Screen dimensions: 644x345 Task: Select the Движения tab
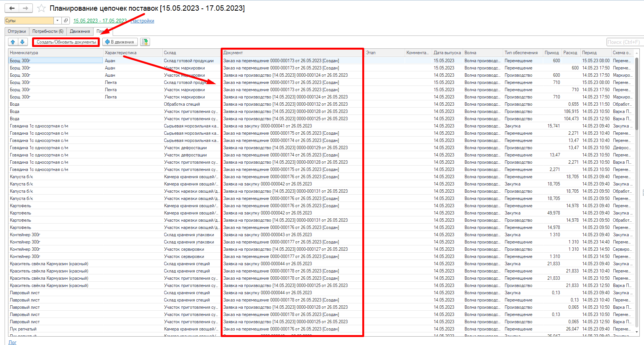click(x=80, y=31)
